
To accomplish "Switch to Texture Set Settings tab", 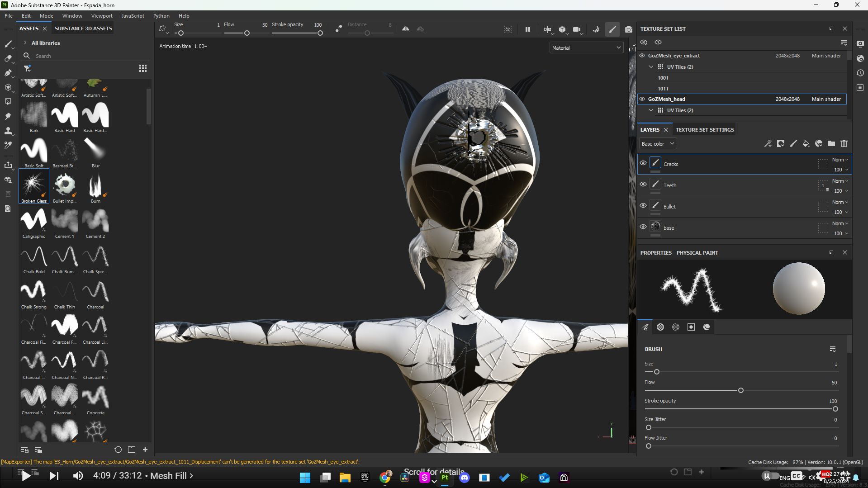I will [705, 130].
